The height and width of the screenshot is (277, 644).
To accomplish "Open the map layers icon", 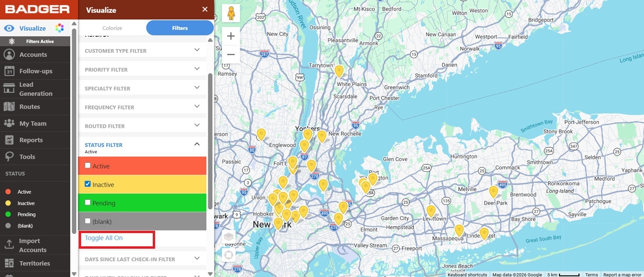I will point(229,237).
